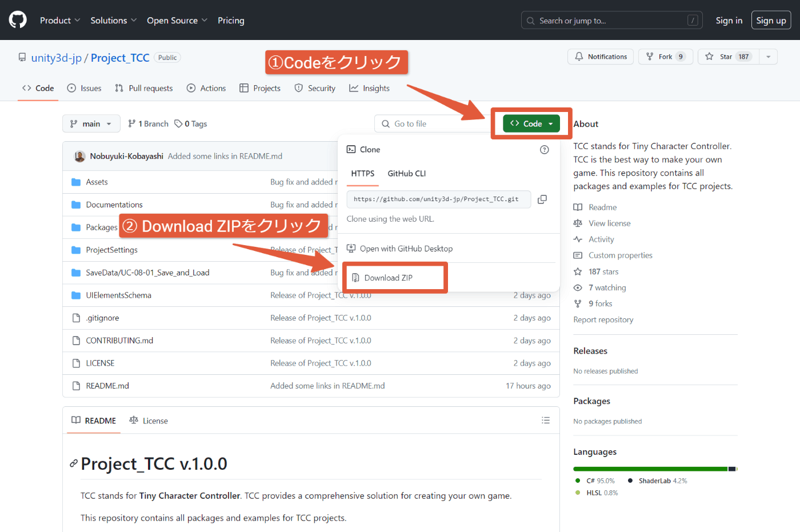Open the GitHub logo homepage
This screenshot has width=800, height=532.
tap(18, 20)
